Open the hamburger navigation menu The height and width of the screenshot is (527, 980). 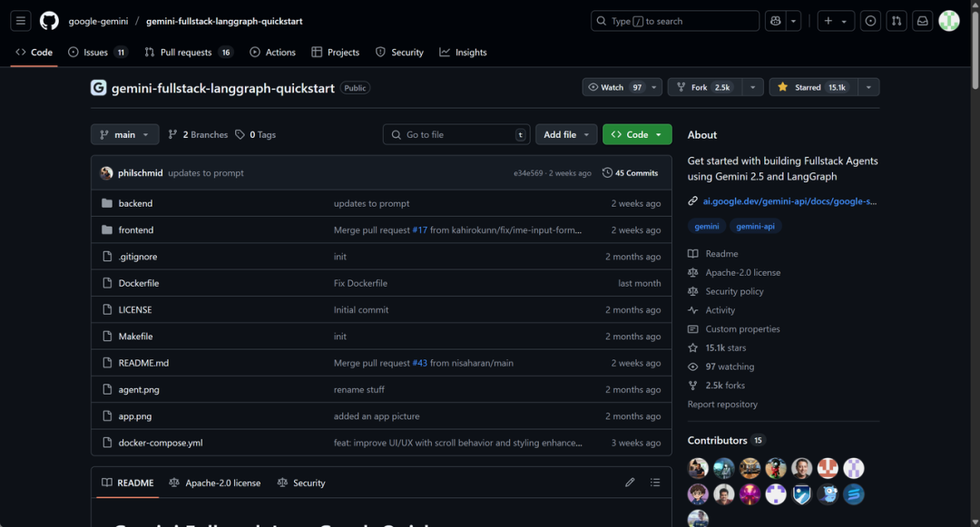[x=21, y=21]
